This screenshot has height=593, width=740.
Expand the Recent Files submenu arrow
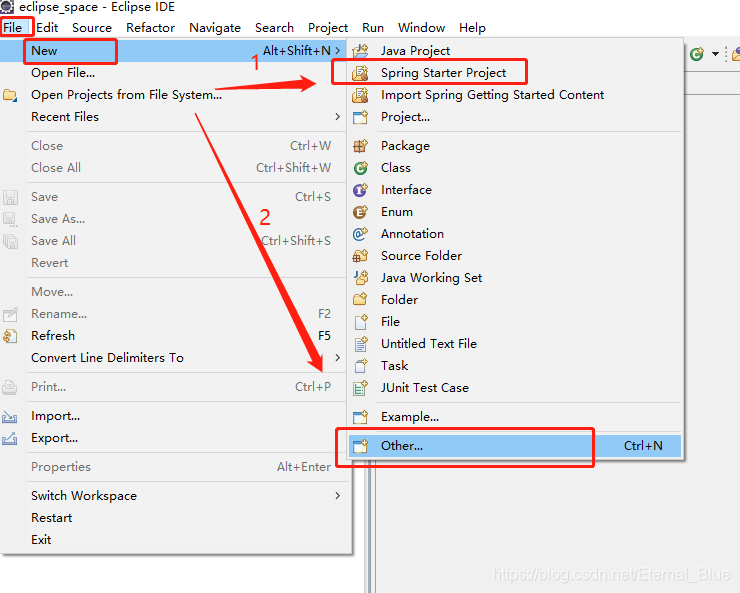tap(337, 117)
